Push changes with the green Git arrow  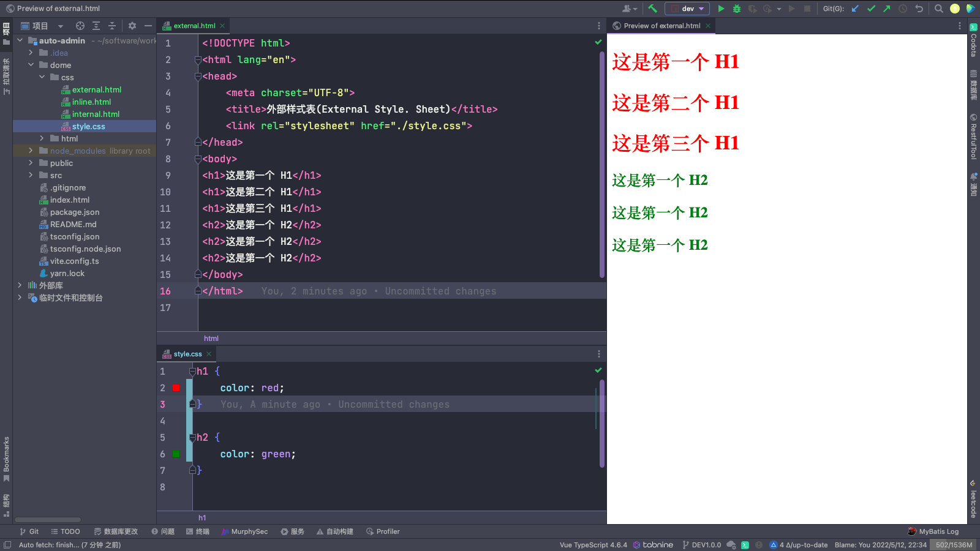[x=886, y=9]
